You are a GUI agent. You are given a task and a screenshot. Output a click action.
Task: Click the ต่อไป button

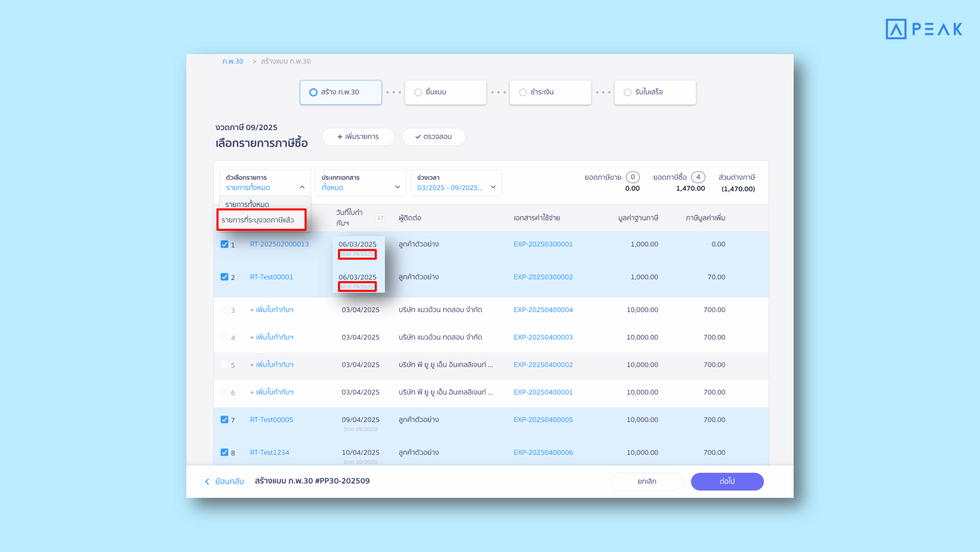point(727,482)
